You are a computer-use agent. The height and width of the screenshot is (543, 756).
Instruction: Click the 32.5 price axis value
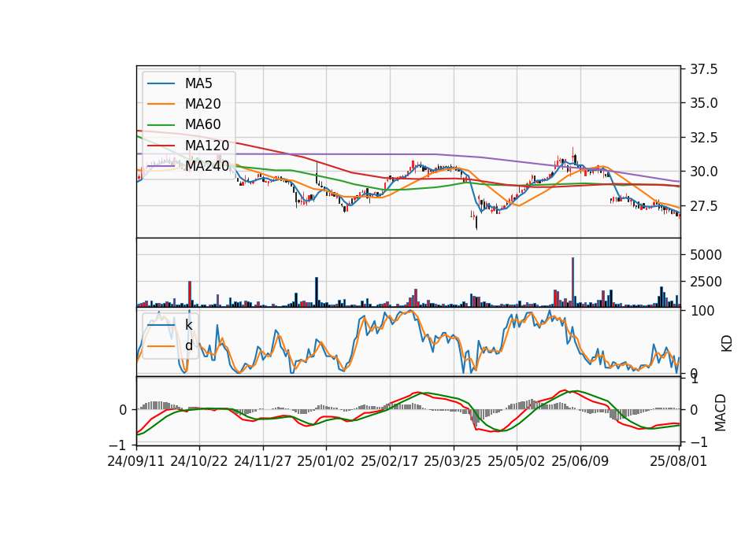(x=703, y=138)
